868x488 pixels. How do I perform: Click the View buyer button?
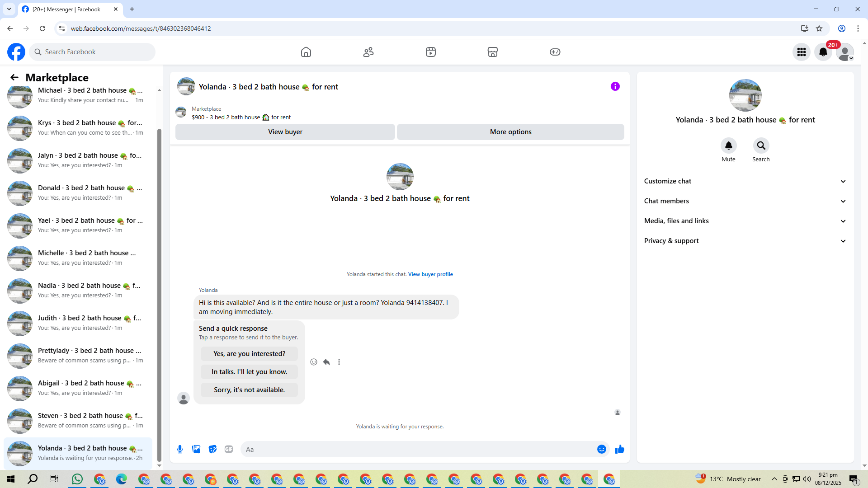pyautogui.click(x=285, y=132)
